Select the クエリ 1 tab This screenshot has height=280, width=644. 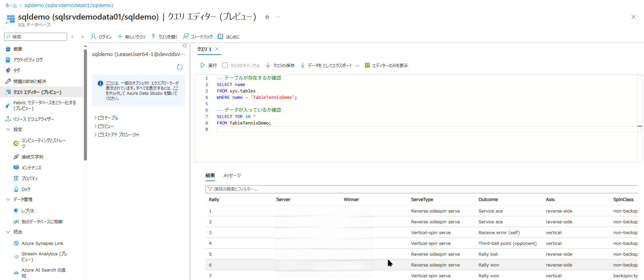(x=204, y=49)
